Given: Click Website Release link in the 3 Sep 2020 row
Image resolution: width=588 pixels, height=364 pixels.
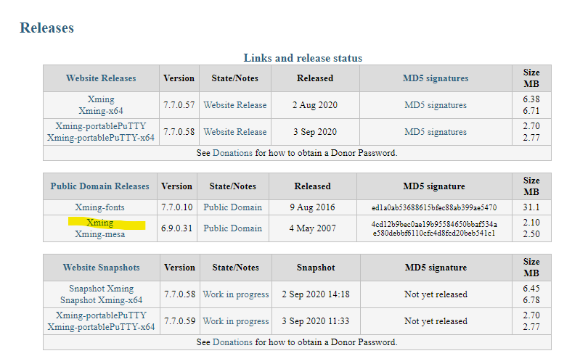Looking at the screenshot, I should (x=235, y=132).
